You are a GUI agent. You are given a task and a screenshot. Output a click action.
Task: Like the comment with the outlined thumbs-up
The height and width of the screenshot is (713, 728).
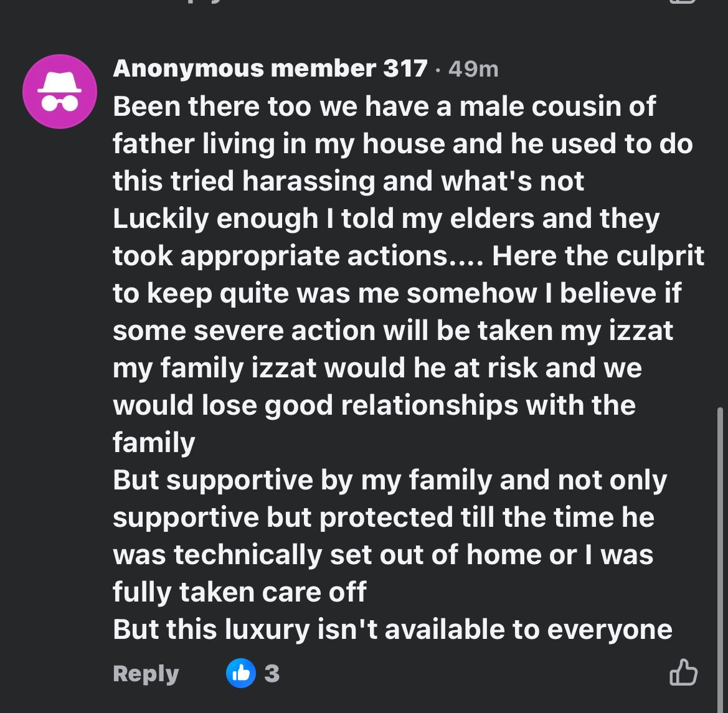point(683,673)
